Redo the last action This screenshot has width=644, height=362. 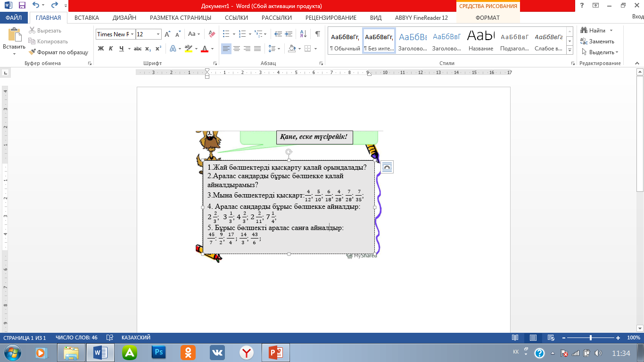[x=54, y=6]
